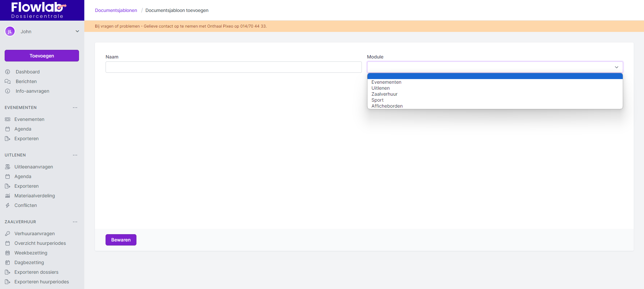Focus the Naam text input field

click(233, 67)
